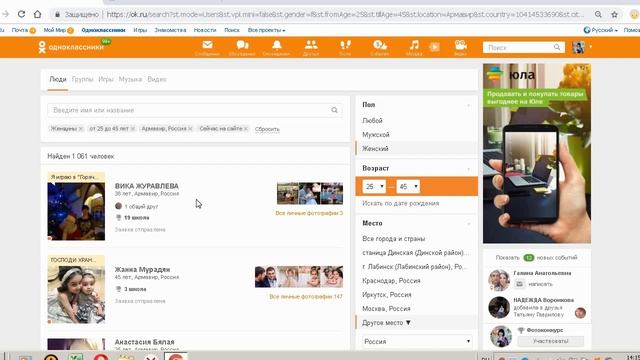Image resolution: width=640 pixels, height=360 pixels.
Task: Open 'Мой Мир' link in portal bar
Action: [55, 30]
